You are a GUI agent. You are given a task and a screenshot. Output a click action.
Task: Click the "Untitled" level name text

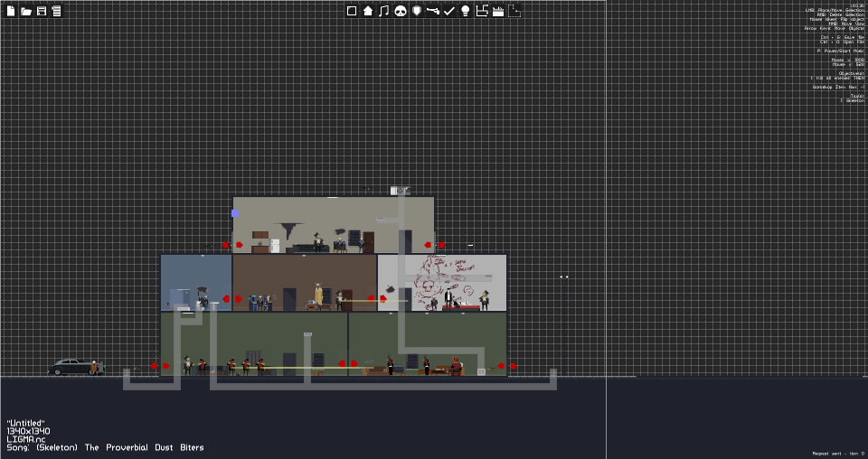[25, 423]
